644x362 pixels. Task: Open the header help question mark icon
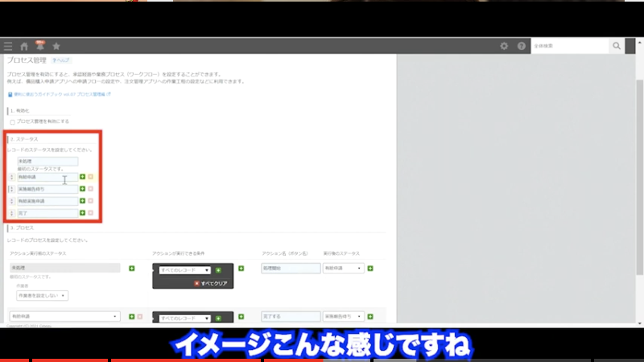click(521, 46)
